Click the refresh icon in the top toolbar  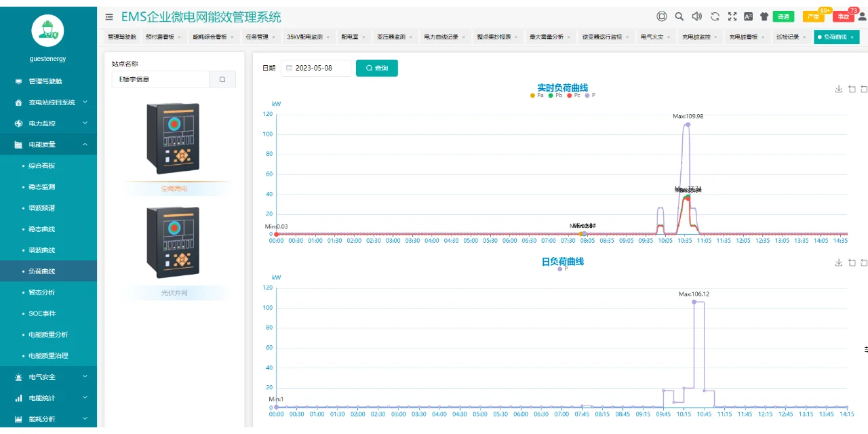tap(715, 16)
